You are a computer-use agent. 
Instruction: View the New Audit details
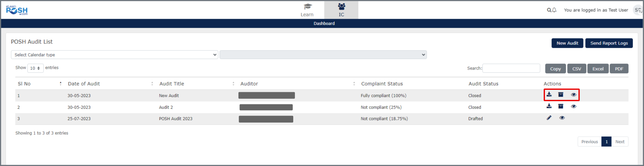[573, 95]
